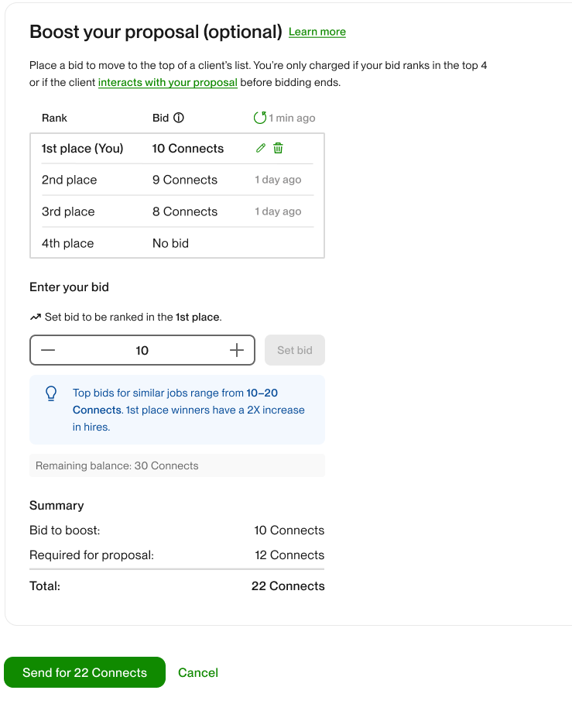Cancel the proposal submission
Screen dimensions: 572x728
pos(198,672)
